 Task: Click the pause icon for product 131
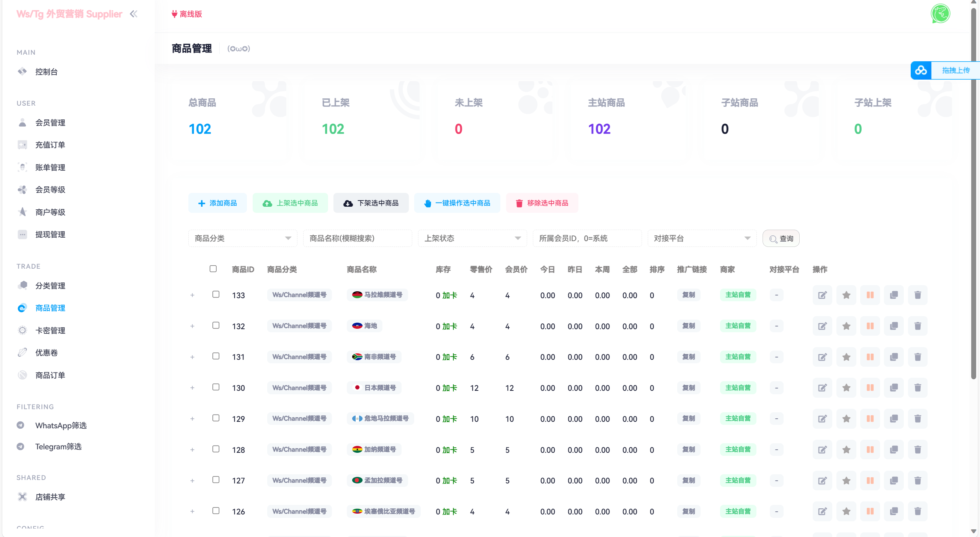(x=870, y=357)
